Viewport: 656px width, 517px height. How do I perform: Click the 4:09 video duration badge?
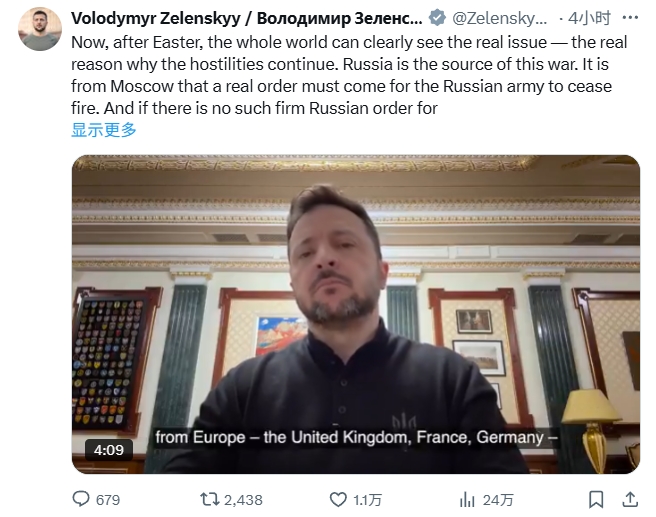pos(108,449)
